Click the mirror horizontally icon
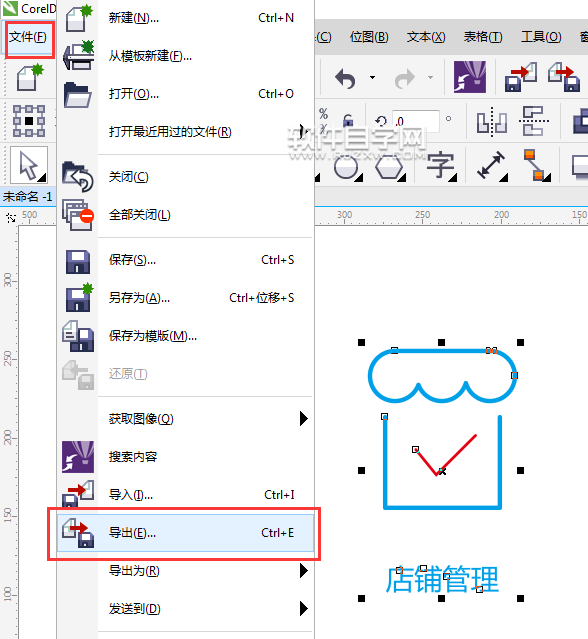Viewport: 588px width, 639px height. click(x=492, y=121)
